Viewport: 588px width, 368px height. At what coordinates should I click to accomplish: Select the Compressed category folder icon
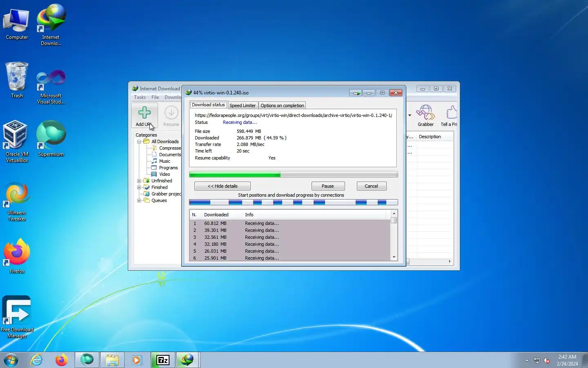click(x=154, y=148)
